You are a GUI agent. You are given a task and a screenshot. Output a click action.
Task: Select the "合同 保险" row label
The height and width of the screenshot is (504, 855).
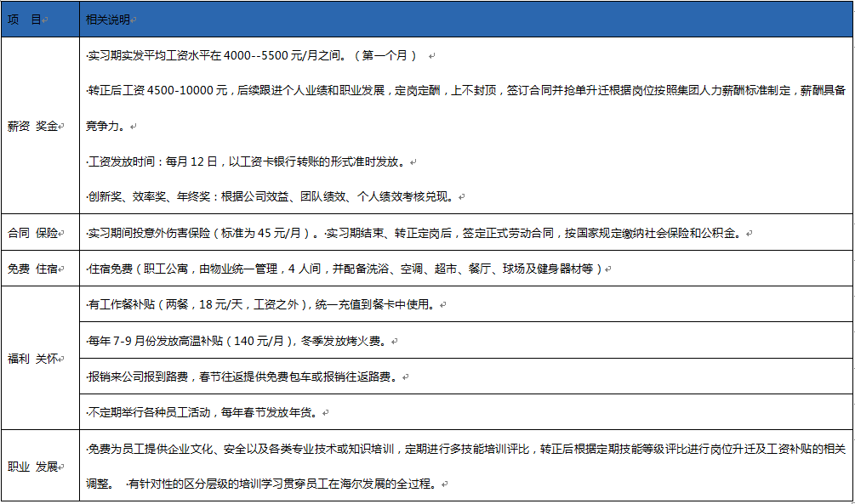click(34, 233)
